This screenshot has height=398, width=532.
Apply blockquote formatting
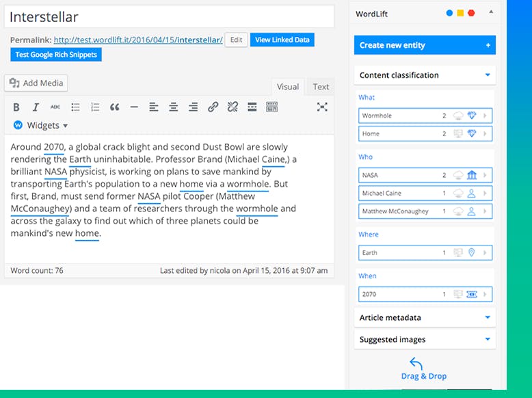coord(115,107)
